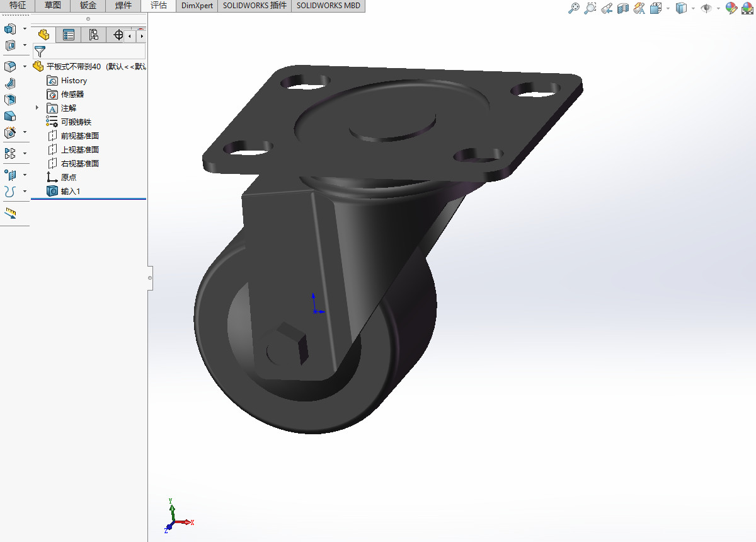This screenshot has width=756, height=542.
Task: Click the Previous View icon
Action: pyautogui.click(x=607, y=8)
